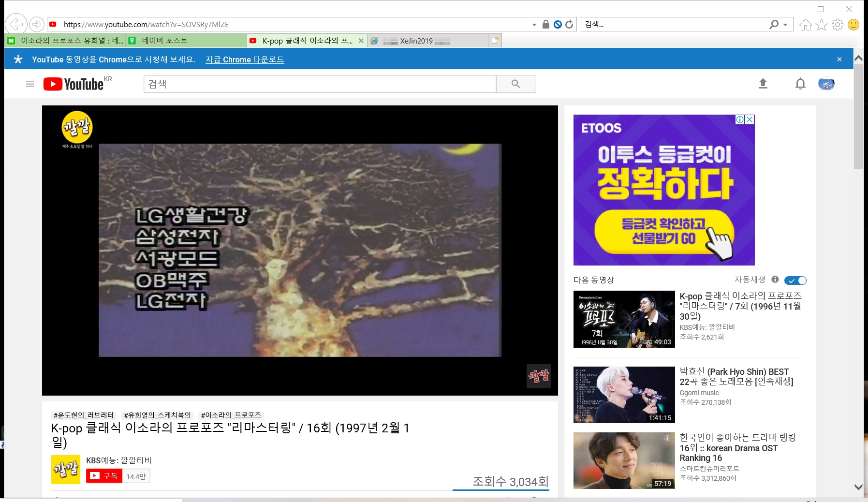The height and width of the screenshot is (502, 868).
Task: Click the 지금 Chrome 다운로드 link
Action: [245, 59]
